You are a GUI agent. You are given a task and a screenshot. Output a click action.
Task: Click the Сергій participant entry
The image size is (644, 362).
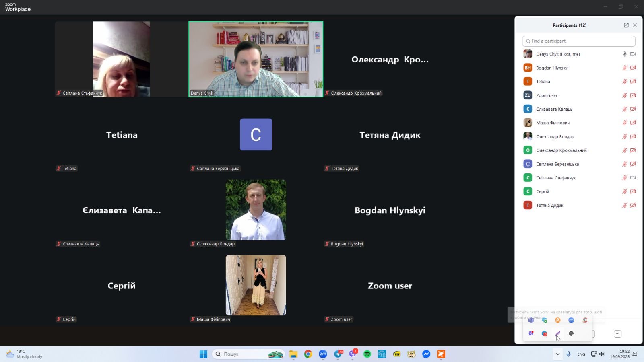(x=543, y=192)
